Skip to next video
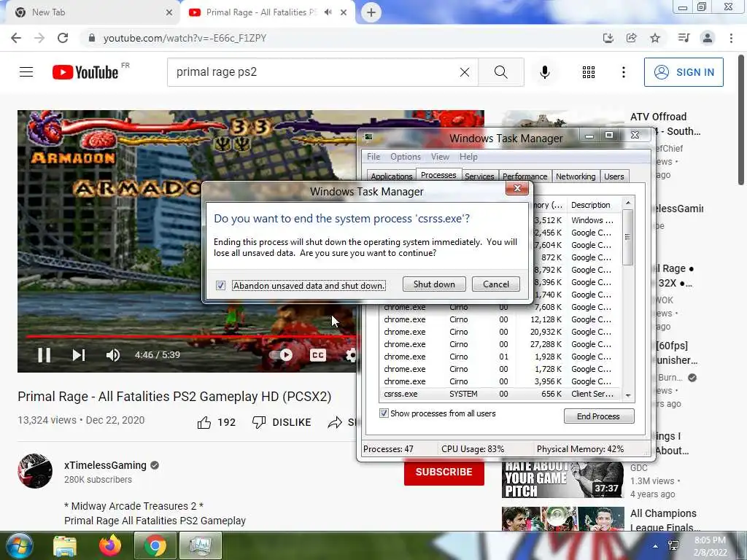Image resolution: width=747 pixels, height=560 pixels. 79,355
